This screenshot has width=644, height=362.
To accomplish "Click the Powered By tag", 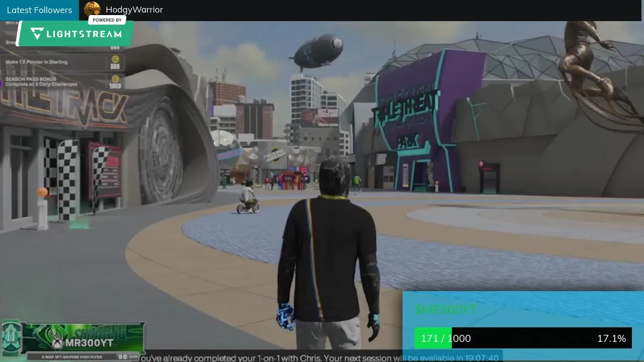I will pyautogui.click(x=107, y=20).
